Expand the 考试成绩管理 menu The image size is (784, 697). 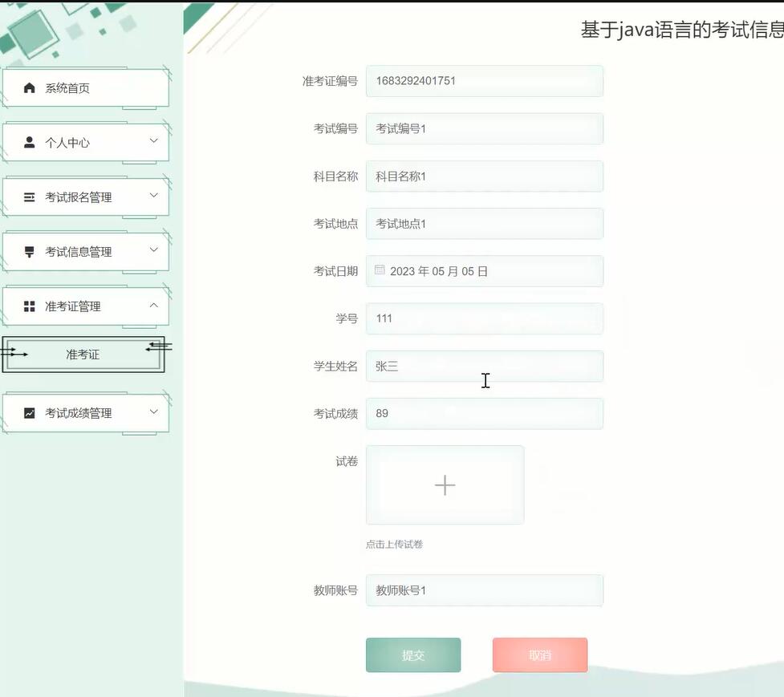84,412
